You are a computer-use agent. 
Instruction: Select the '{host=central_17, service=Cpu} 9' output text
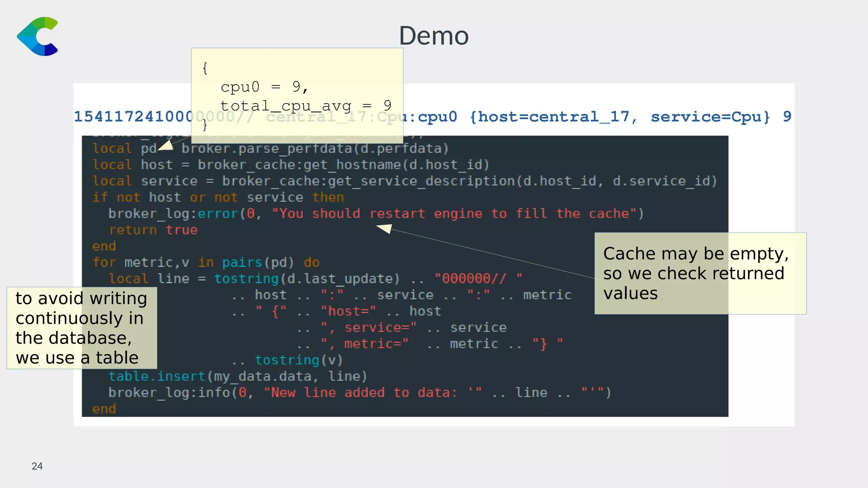[630, 116]
